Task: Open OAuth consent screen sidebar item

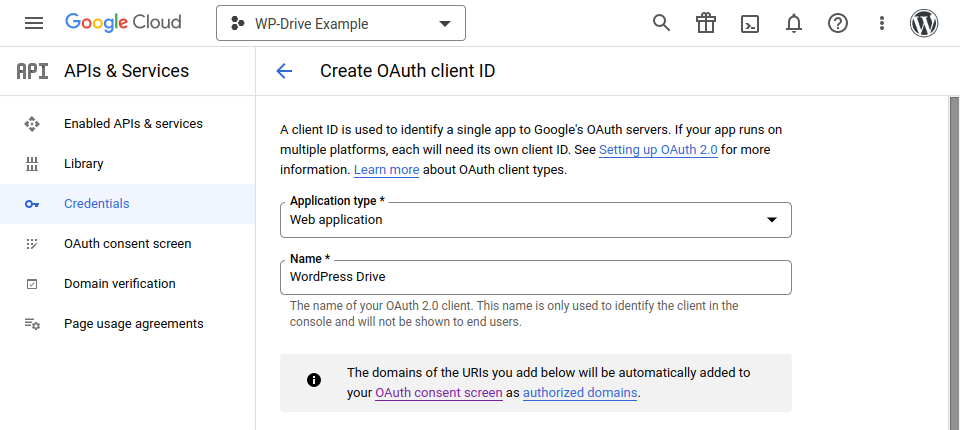Action: point(127,244)
